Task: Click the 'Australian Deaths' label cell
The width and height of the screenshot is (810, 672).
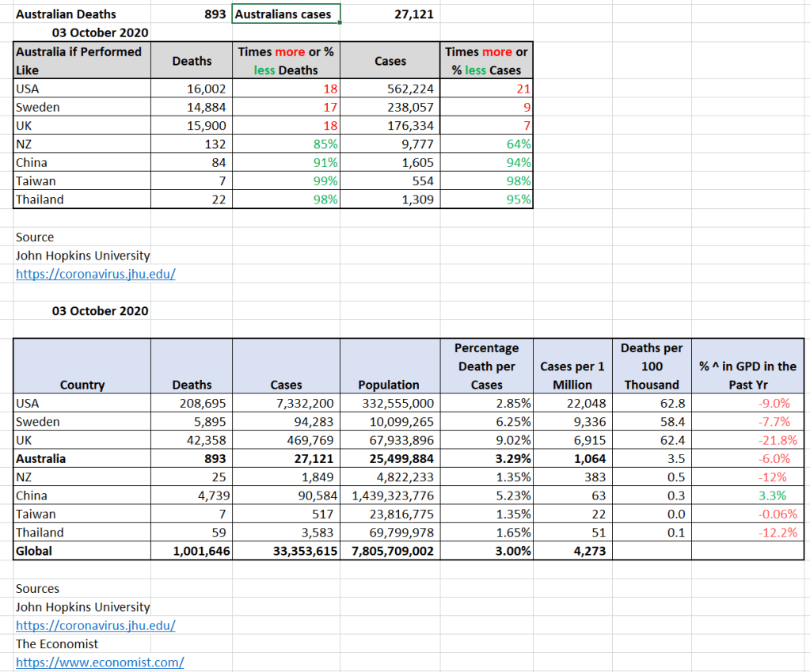Action: coord(67,14)
